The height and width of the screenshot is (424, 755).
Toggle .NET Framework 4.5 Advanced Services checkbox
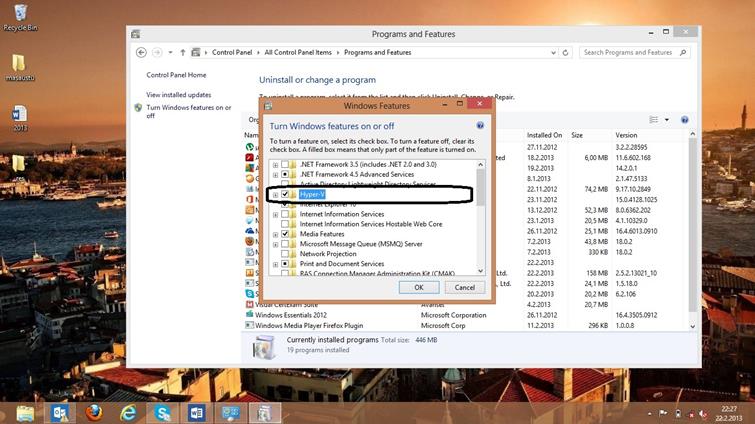285,174
